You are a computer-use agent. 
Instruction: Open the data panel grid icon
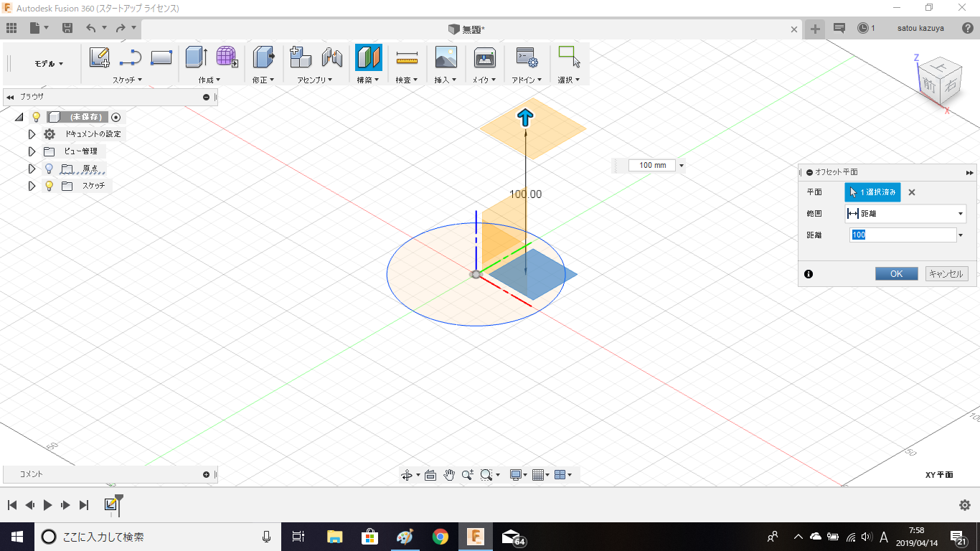tap(11, 28)
